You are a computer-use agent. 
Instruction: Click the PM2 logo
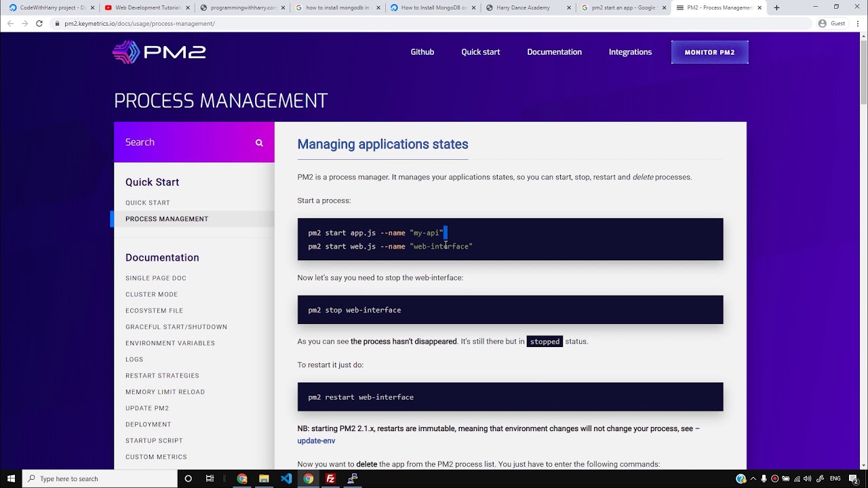pyautogui.click(x=159, y=52)
